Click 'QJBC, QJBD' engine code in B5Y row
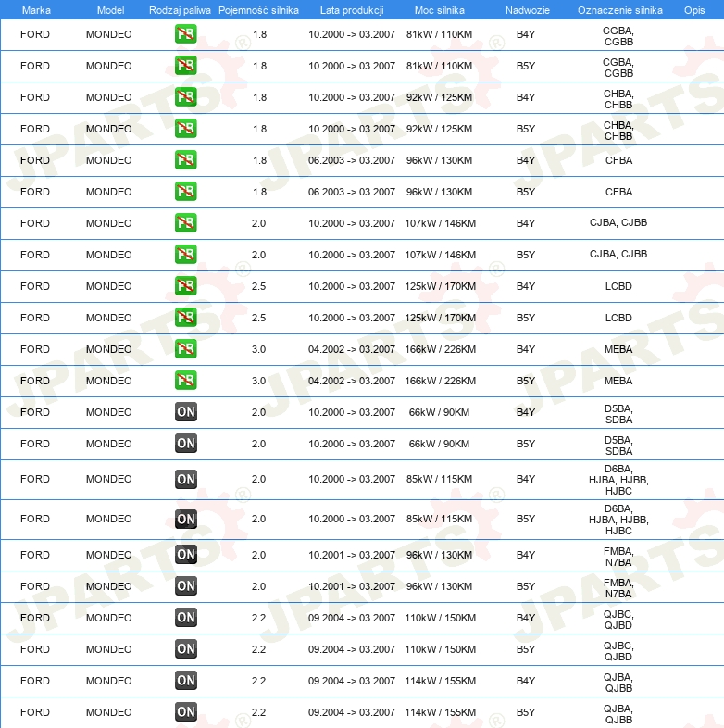Image resolution: width=724 pixels, height=728 pixels. (618, 651)
